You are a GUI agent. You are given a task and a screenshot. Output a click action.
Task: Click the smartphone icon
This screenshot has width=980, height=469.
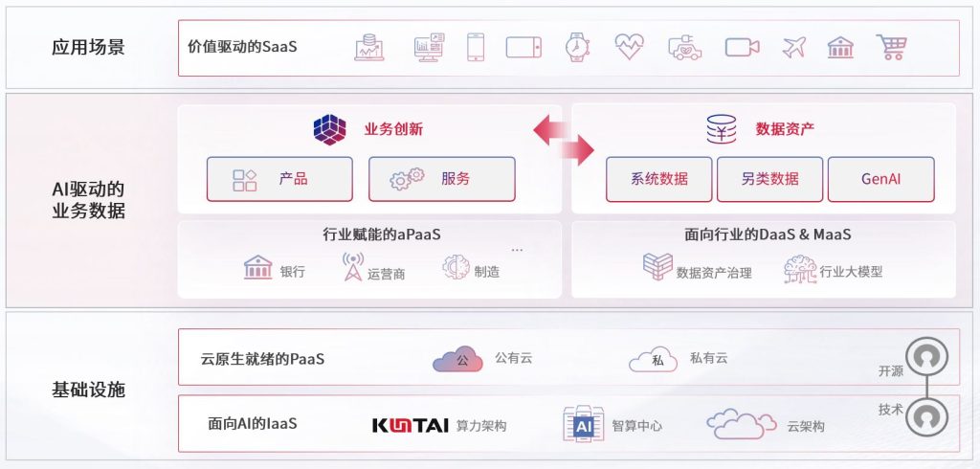[x=476, y=47]
